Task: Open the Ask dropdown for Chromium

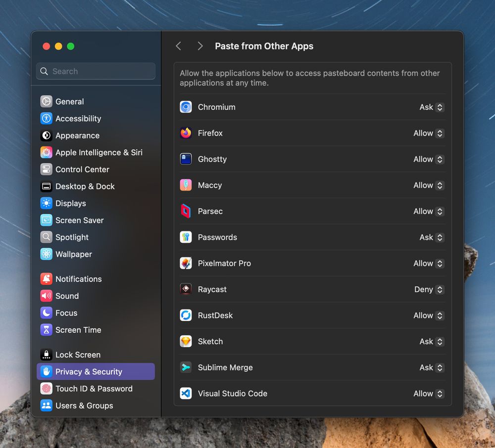Action: coord(431,107)
